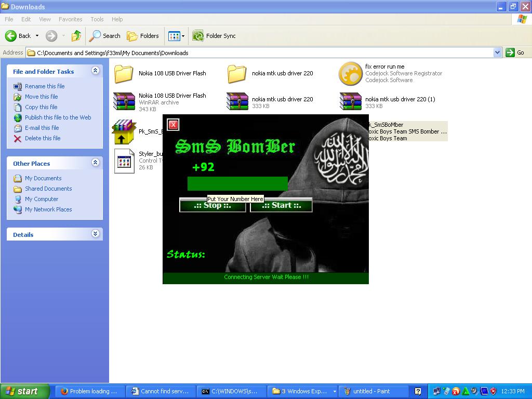Select nokia mtk usb driver 220 (1) archive

(351, 101)
